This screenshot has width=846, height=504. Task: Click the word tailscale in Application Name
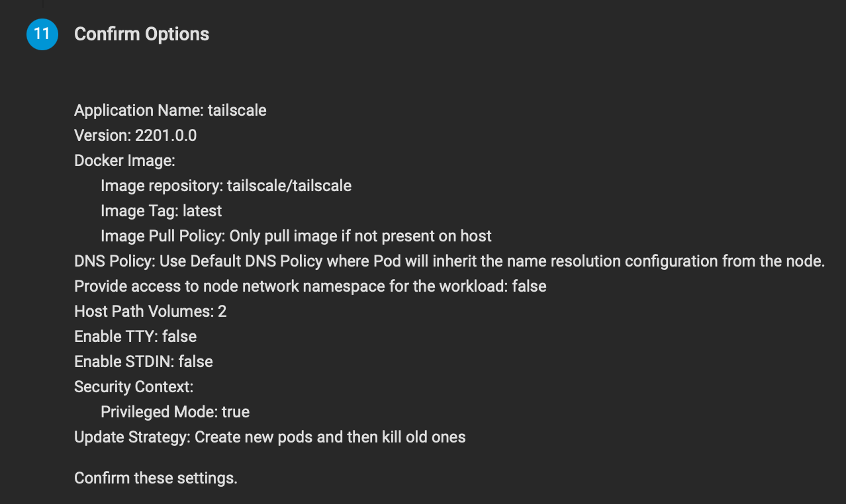[237, 110]
